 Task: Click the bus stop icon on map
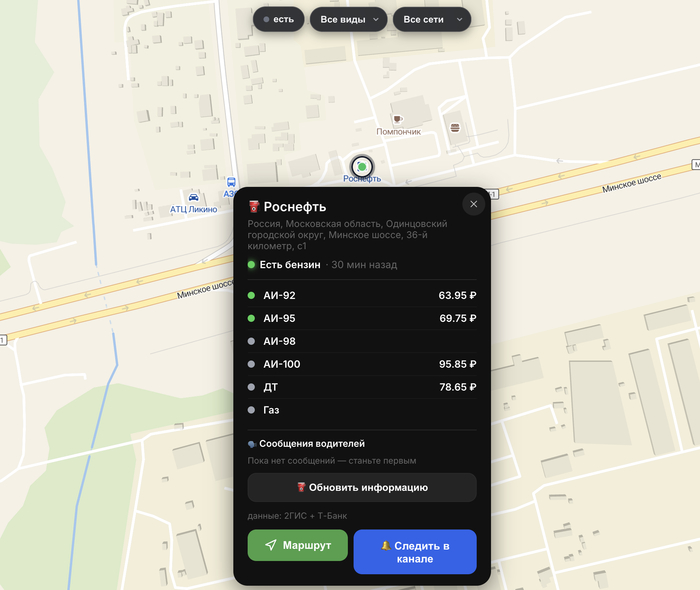click(x=231, y=182)
